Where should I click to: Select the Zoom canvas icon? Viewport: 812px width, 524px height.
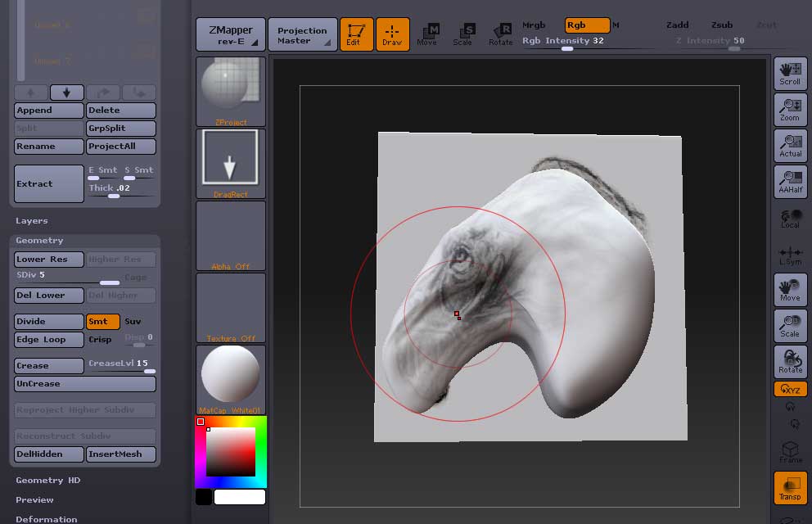pos(790,110)
